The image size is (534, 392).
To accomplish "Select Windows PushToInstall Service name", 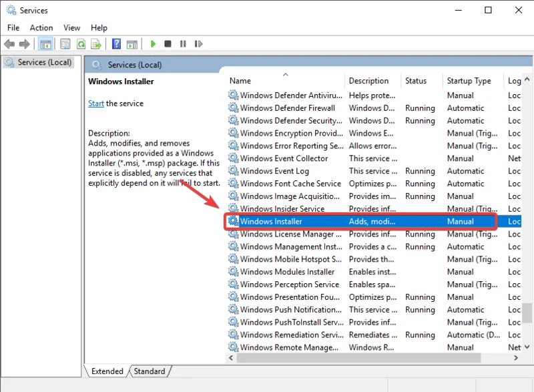I will point(292,322).
